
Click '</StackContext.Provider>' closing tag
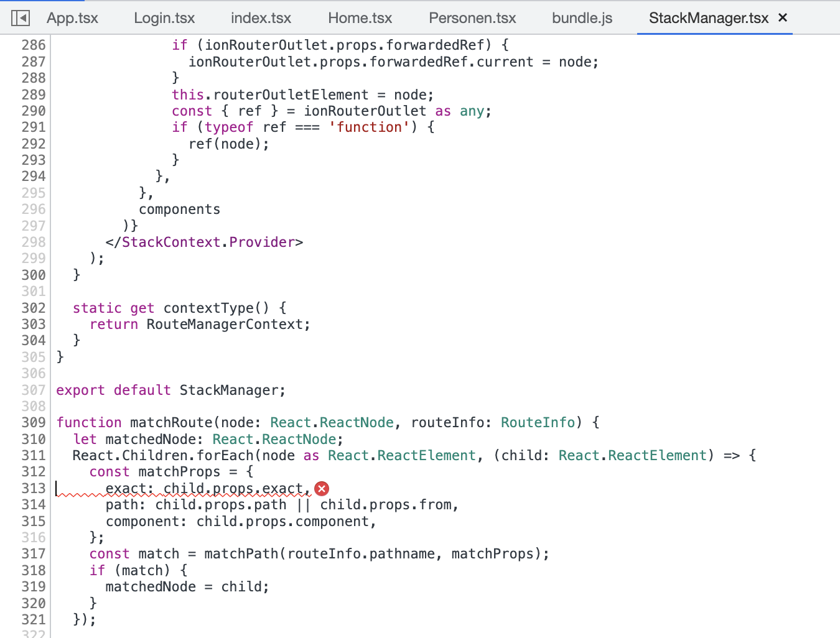pyautogui.click(x=204, y=242)
